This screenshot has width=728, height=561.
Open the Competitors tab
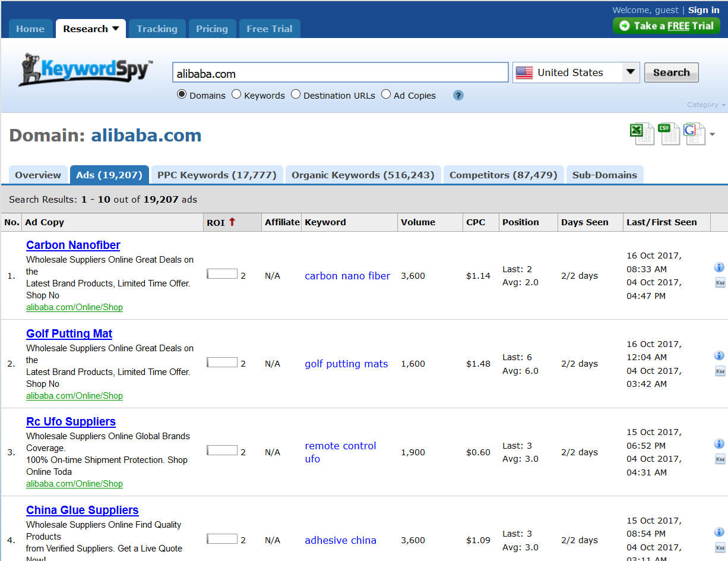coord(503,175)
